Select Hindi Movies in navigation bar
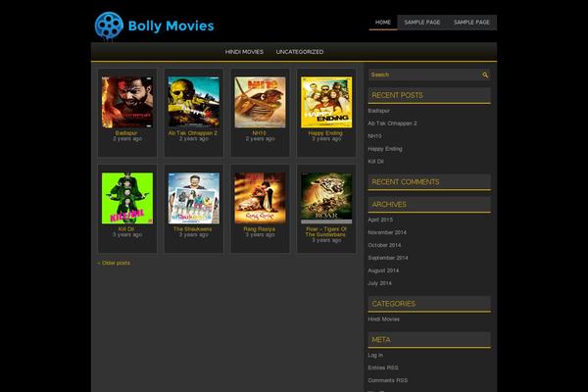The height and width of the screenshot is (392, 588). (x=244, y=52)
